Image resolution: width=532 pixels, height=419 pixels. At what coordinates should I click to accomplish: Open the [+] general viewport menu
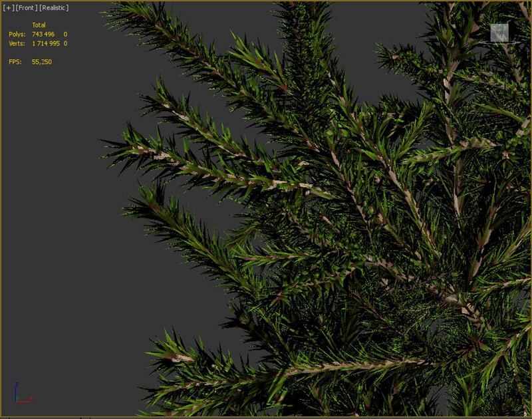8,7
